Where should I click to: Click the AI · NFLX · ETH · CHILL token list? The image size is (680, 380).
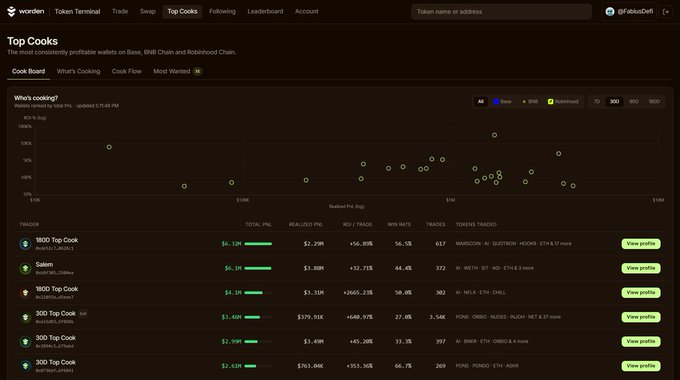(x=481, y=293)
